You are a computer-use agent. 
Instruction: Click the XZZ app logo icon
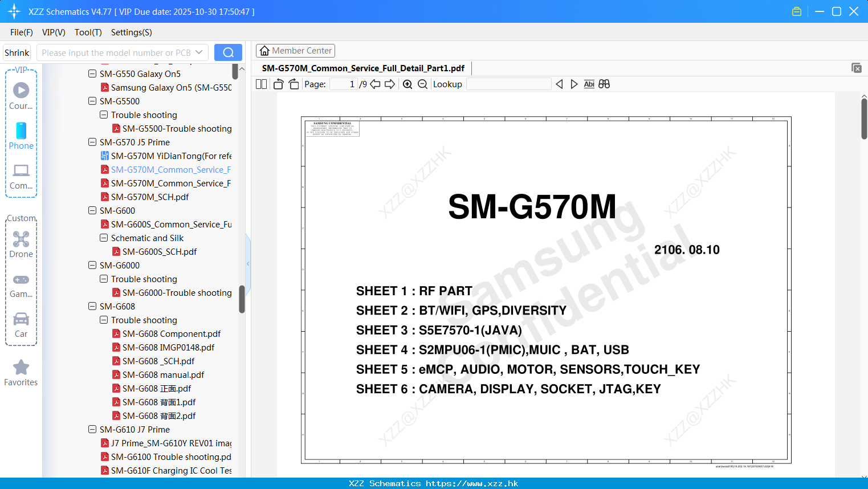(14, 11)
